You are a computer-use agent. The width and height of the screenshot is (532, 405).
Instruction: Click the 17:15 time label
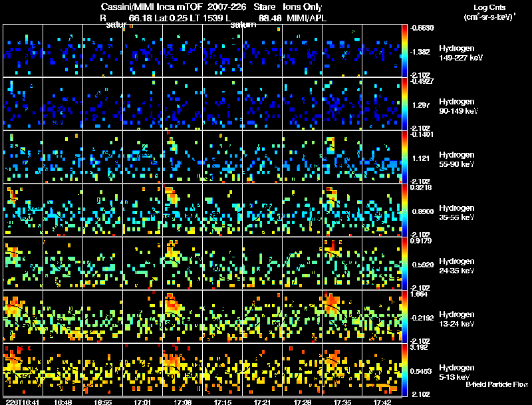(223, 402)
